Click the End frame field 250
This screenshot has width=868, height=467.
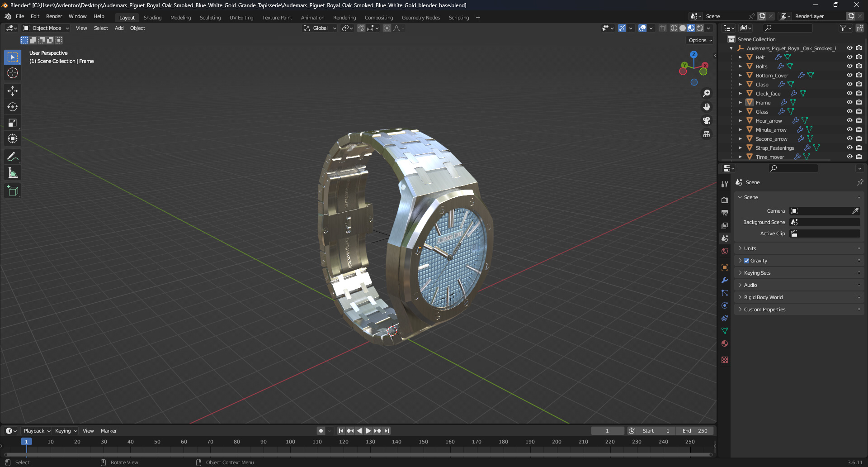[695, 431]
